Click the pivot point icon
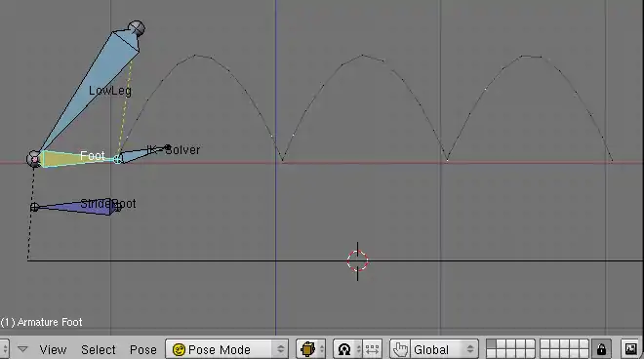The width and height of the screenshot is (644, 359). pyautogui.click(x=344, y=349)
